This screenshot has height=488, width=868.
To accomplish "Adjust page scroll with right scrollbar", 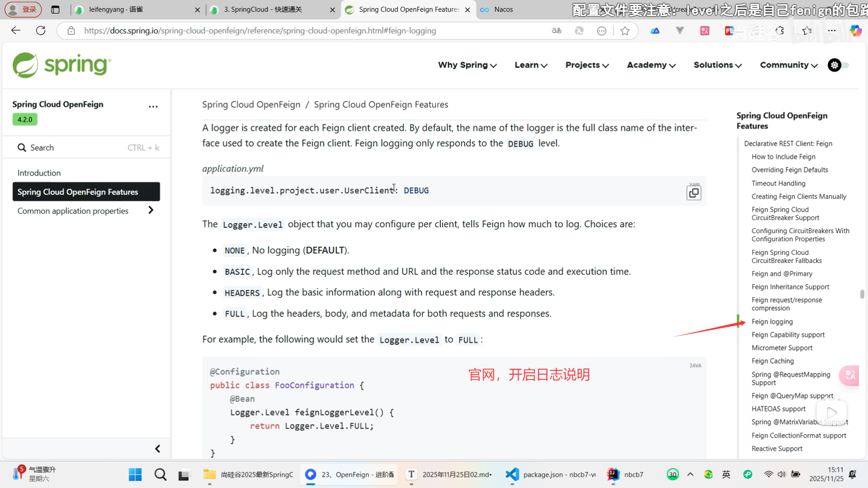I will point(863,294).
